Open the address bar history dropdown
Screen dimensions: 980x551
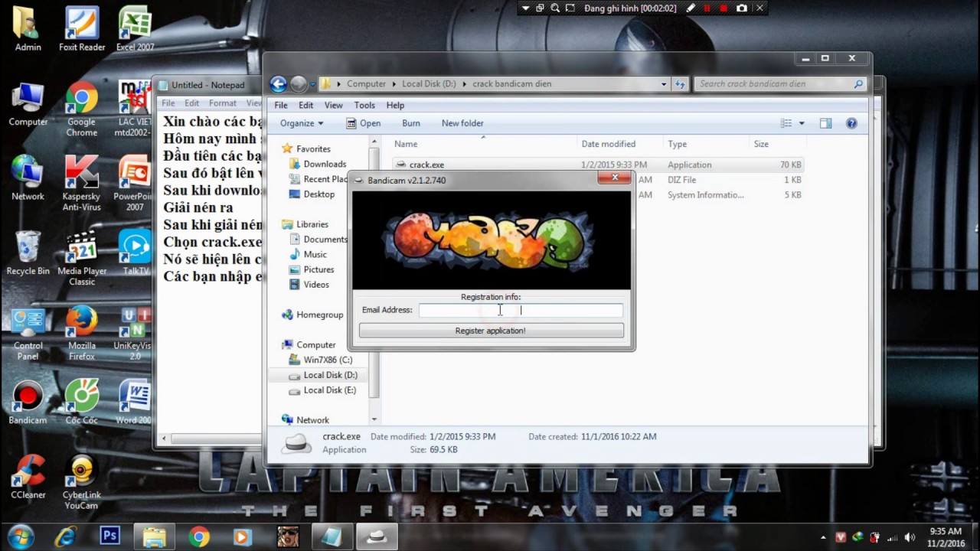664,83
